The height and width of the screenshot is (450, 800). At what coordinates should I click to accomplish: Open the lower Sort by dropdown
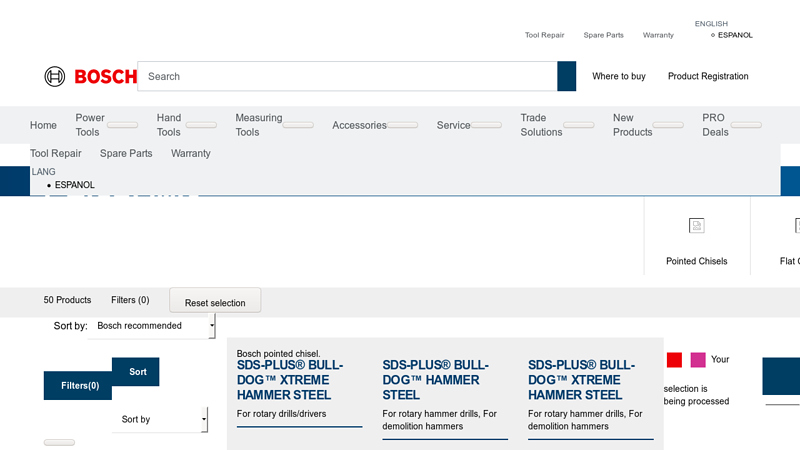click(160, 419)
